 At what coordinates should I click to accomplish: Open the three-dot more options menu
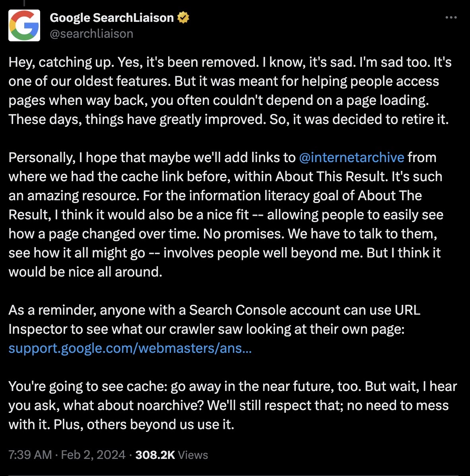pos(451,18)
